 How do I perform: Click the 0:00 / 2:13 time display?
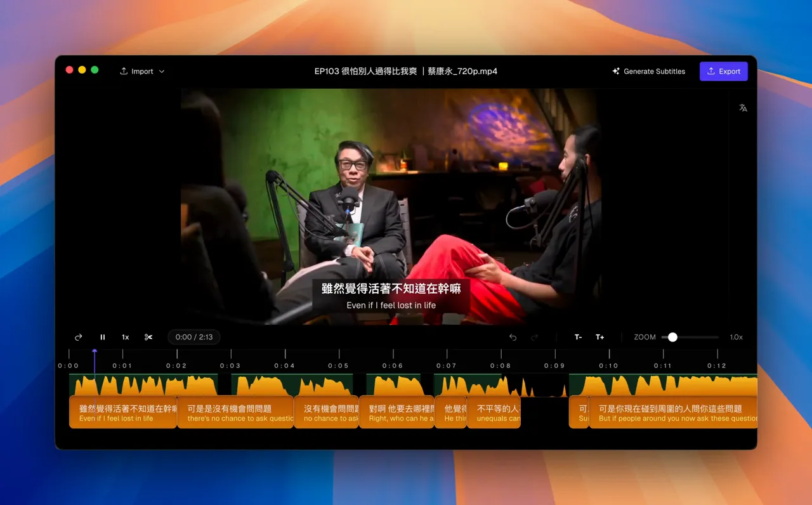pos(194,337)
